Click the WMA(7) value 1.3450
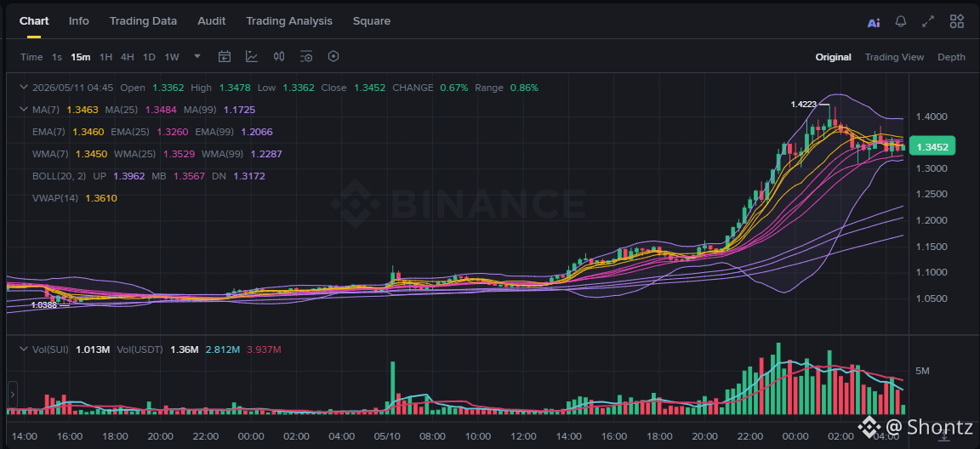Viewport: 980px width, 449px height. click(91, 154)
